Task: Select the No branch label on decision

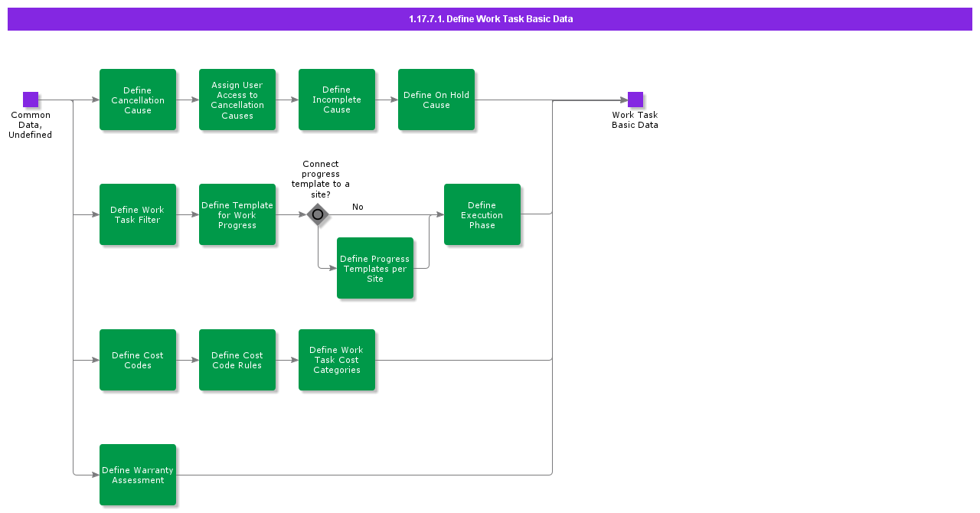Action: coord(357,206)
